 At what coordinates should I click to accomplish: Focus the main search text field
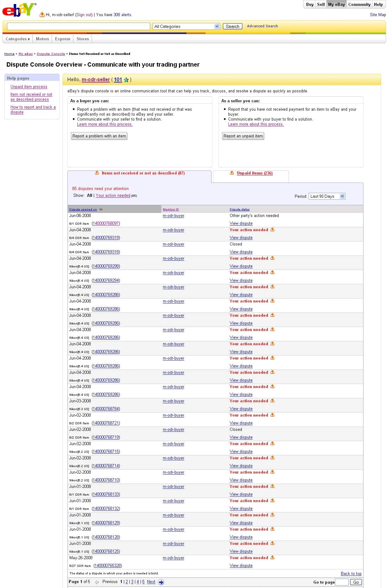(79, 26)
